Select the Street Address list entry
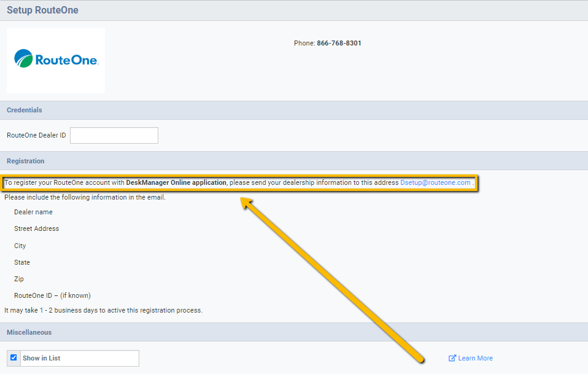Screen dimensions: 588x374 click(x=37, y=228)
